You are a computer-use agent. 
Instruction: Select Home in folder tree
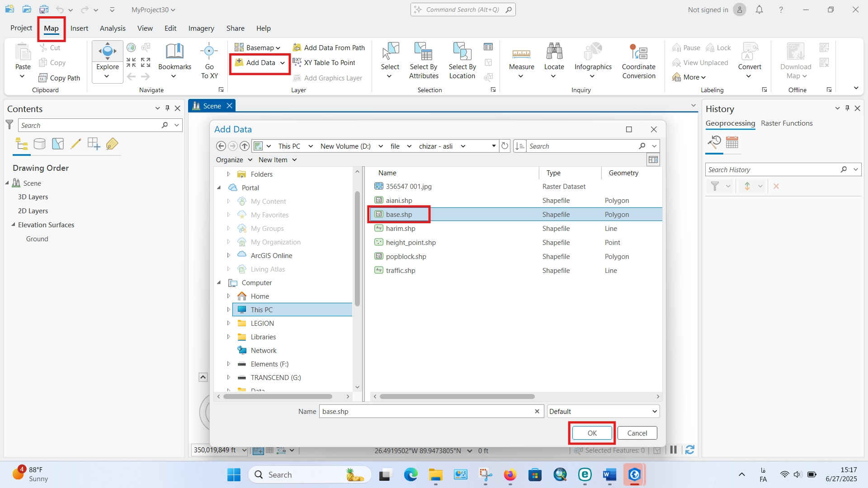(259, 296)
